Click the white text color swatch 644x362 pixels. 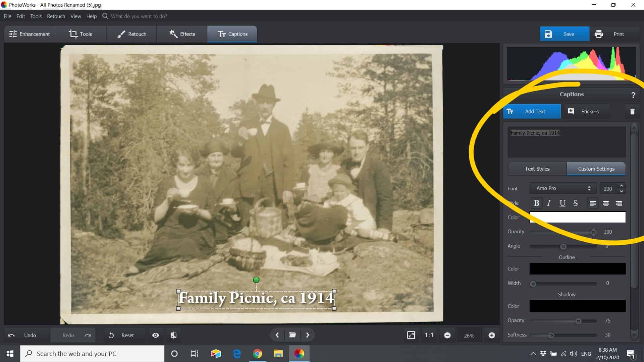coord(578,217)
